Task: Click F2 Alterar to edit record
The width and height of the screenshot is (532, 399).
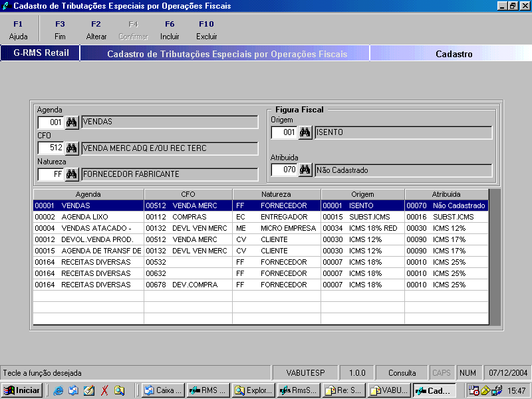Action: coord(96,30)
